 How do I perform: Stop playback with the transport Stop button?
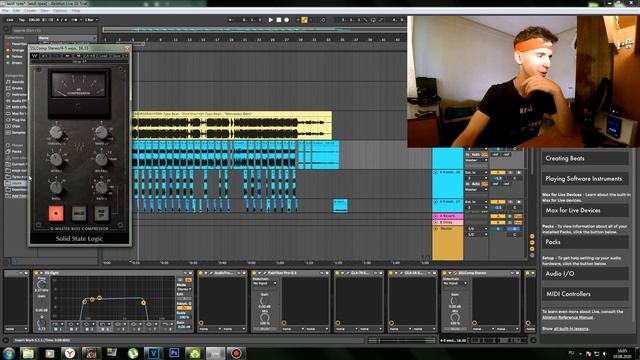[279, 20]
